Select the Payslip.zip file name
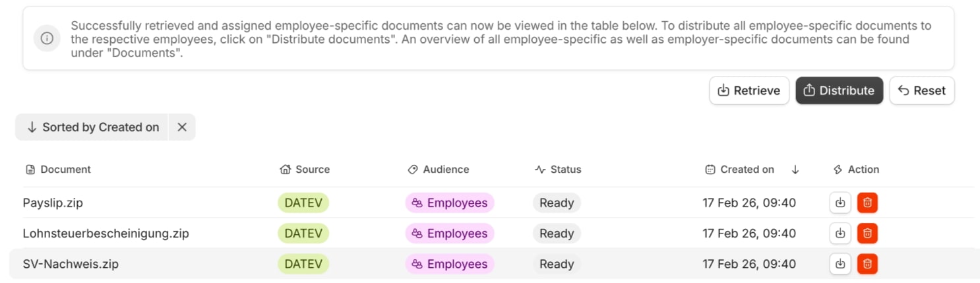Screen dimensions: 980x283 pyautogui.click(x=53, y=203)
